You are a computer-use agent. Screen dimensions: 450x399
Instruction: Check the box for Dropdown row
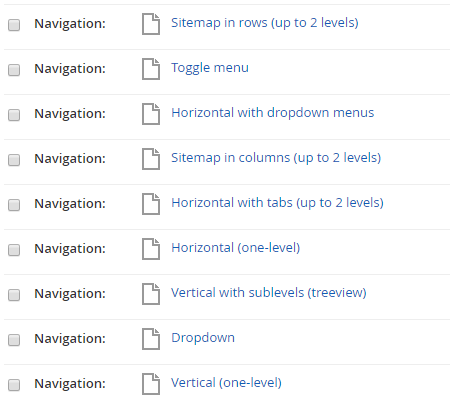[x=14, y=340]
